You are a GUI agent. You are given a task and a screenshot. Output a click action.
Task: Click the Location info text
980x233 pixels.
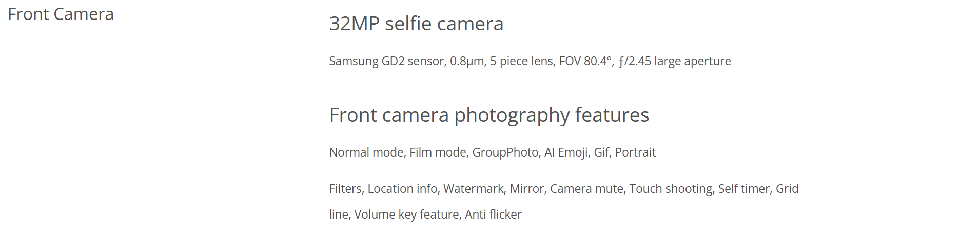403,189
